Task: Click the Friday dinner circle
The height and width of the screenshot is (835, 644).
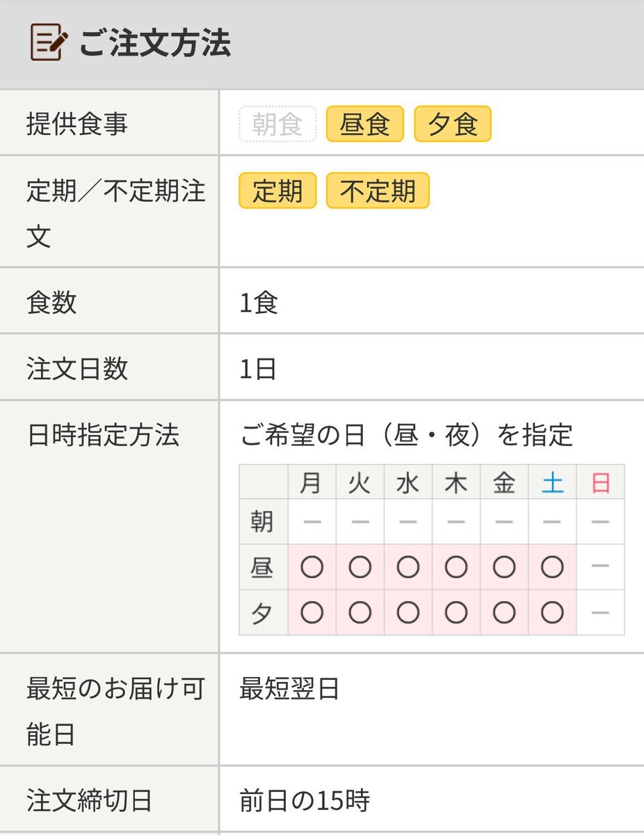Action: click(504, 613)
